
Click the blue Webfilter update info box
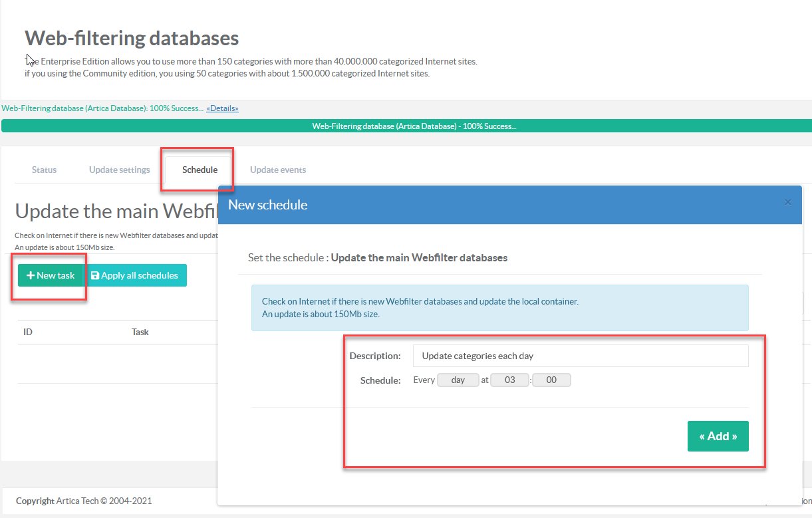click(499, 308)
